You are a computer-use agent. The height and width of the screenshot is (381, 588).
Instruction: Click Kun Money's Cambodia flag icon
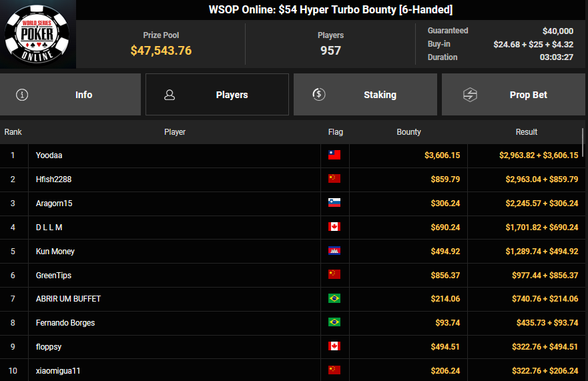(334, 252)
